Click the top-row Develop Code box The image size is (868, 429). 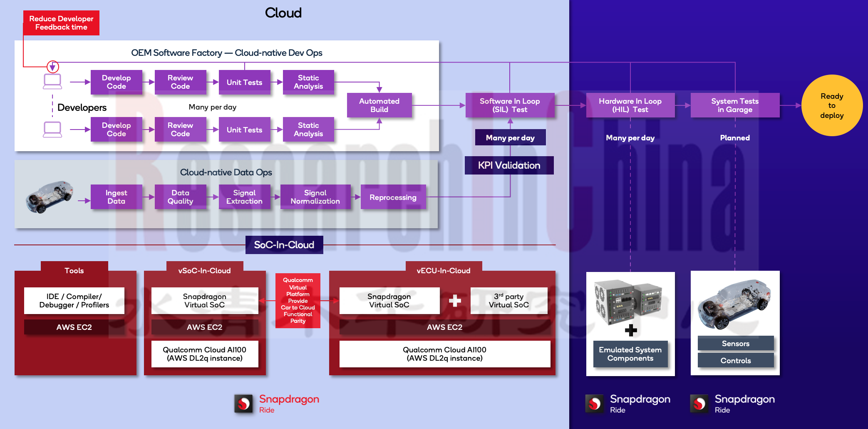click(117, 82)
